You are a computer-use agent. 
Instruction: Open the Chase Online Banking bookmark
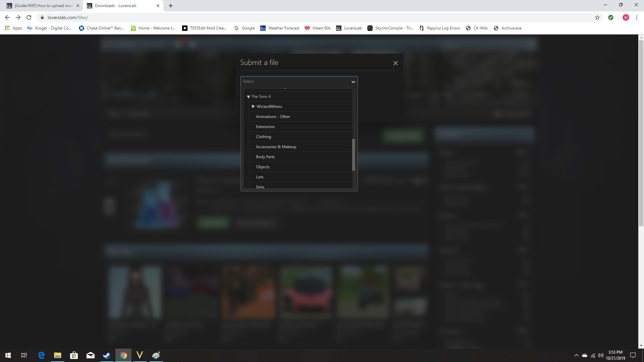click(x=101, y=28)
